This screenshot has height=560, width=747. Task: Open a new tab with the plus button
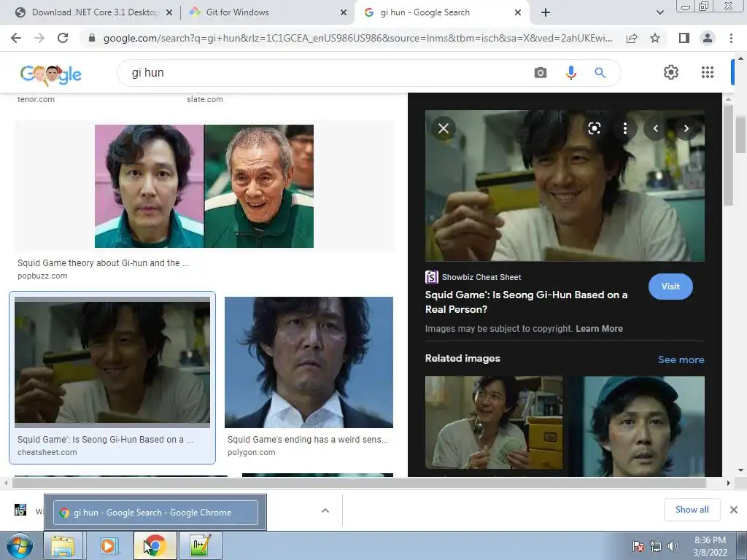coord(546,12)
